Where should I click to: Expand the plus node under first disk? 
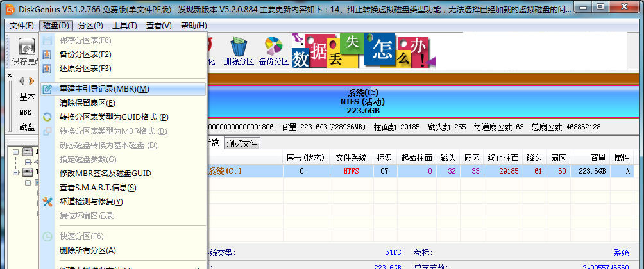click(x=28, y=162)
